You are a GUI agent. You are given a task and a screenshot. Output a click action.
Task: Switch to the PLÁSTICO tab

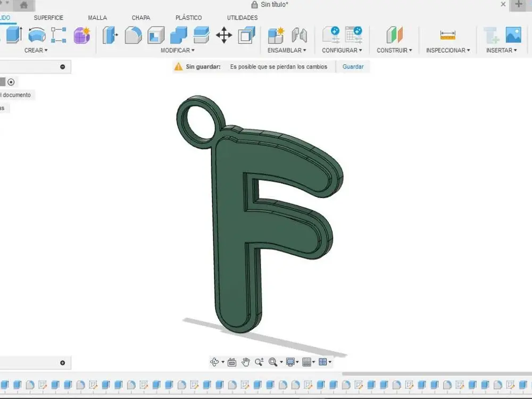click(189, 18)
